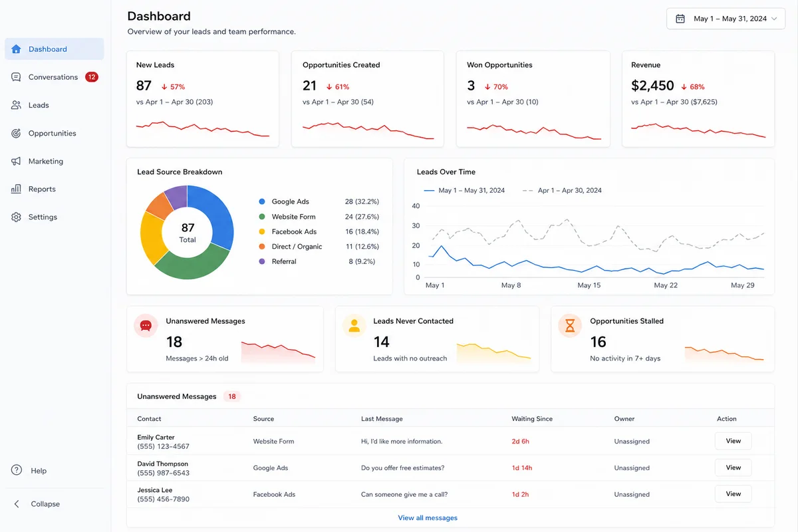
Task: Click the yellow Facebook Ads legend dot
Action: 262,231
